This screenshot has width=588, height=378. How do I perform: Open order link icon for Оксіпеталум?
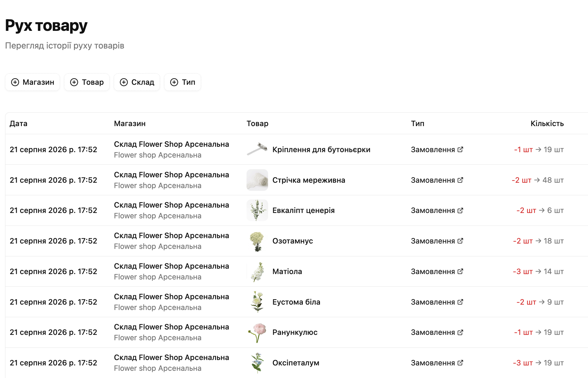tap(460, 362)
